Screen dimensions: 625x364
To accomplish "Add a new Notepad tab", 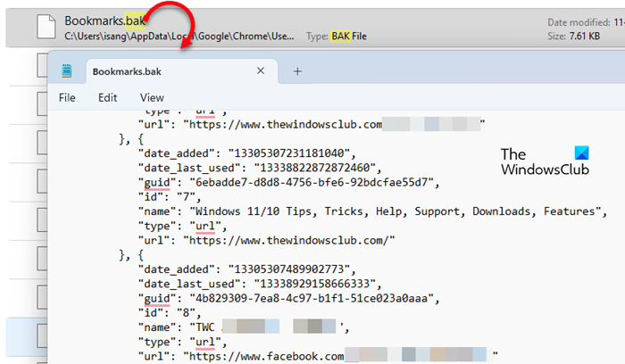I will tap(297, 71).
